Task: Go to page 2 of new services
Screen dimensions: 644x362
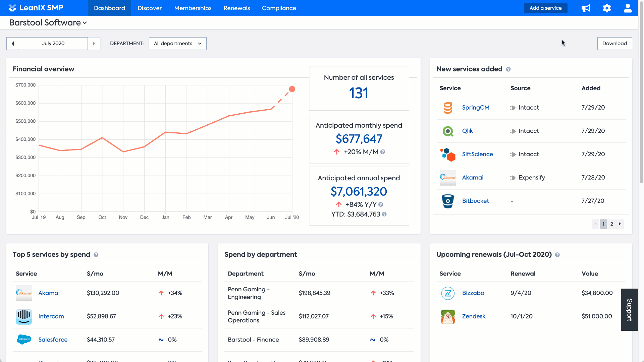Action: [x=612, y=224]
